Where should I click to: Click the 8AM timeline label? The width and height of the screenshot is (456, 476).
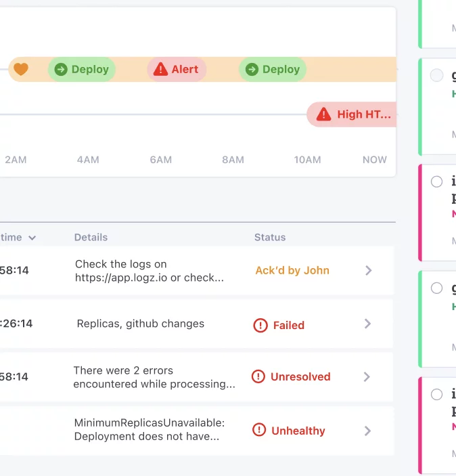pyautogui.click(x=233, y=160)
